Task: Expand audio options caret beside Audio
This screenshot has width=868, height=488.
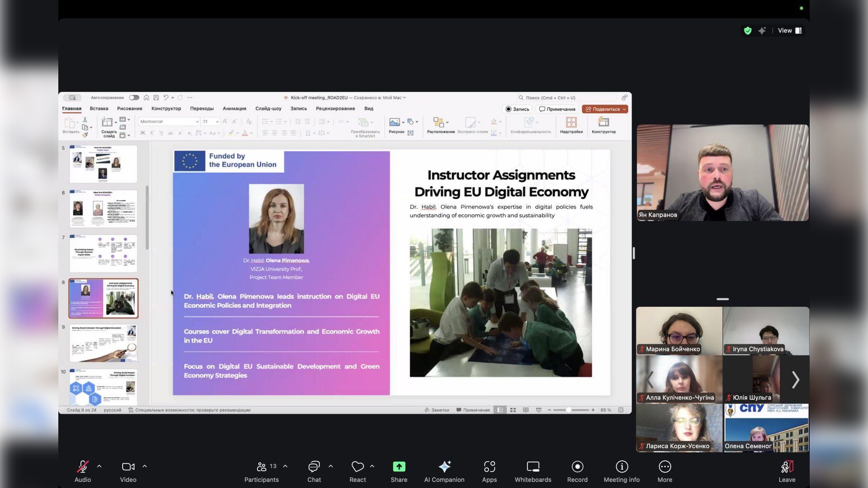Action: pos(99,466)
